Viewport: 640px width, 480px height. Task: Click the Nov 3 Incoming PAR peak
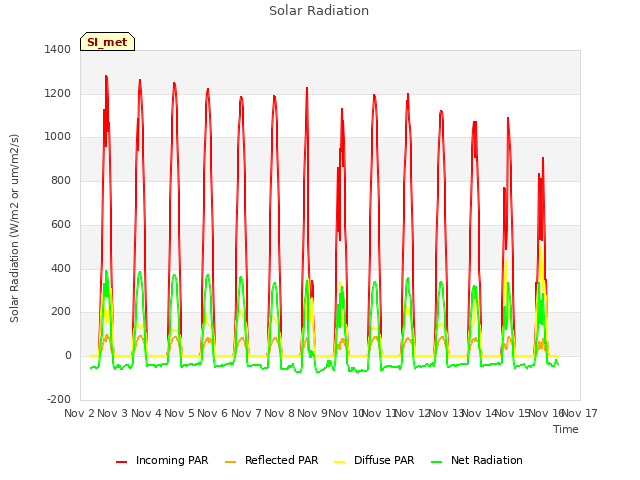(106, 76)
